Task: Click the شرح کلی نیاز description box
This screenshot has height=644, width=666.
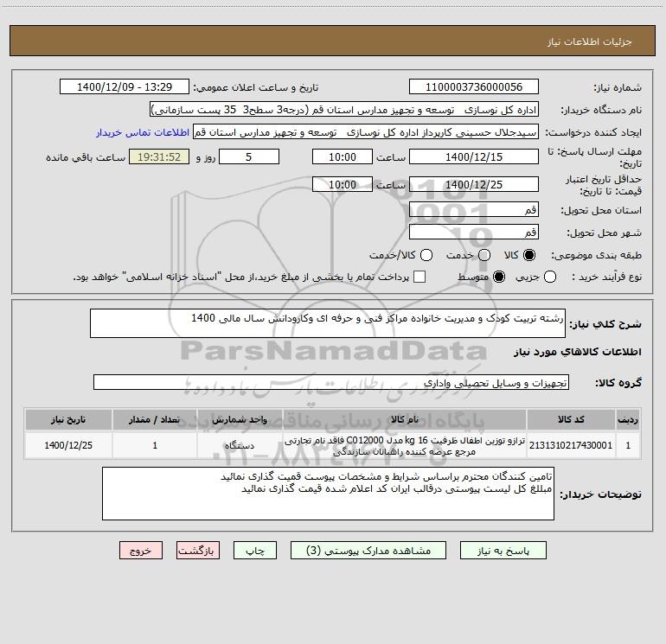Action: click(x=328, y=323)
